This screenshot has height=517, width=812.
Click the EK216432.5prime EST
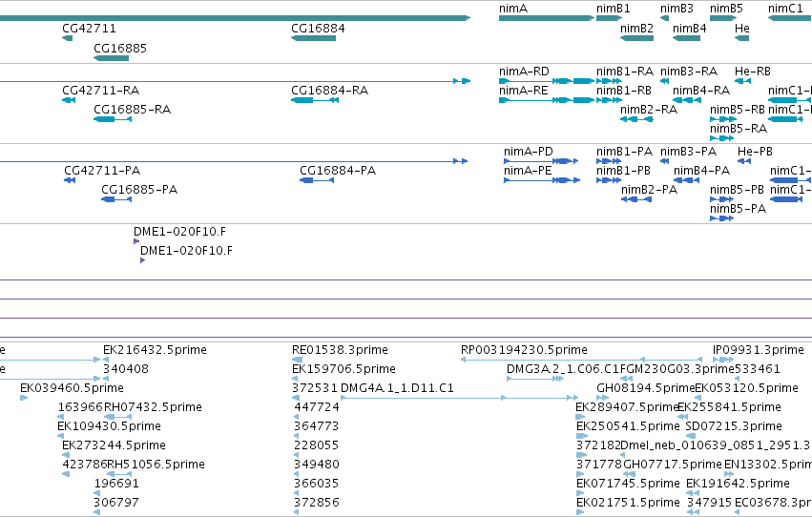[x=106, y=360]
